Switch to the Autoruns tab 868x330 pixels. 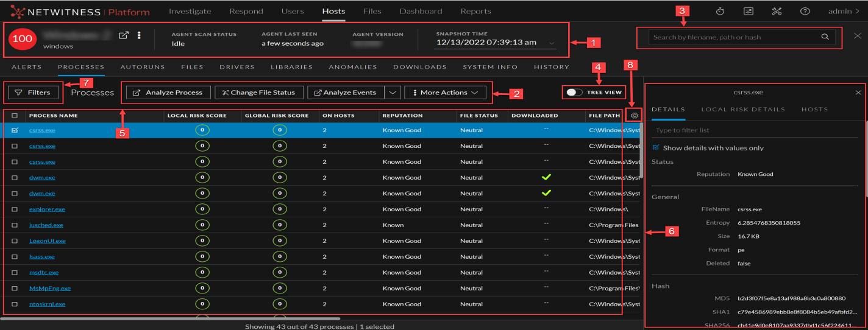tap(143, 67)
